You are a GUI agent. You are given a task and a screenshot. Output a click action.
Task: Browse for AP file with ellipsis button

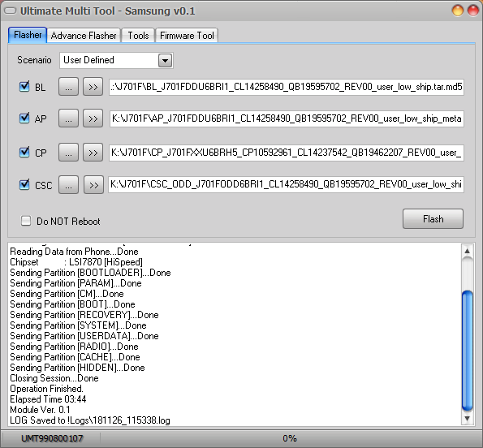click(x=68, y=118)
